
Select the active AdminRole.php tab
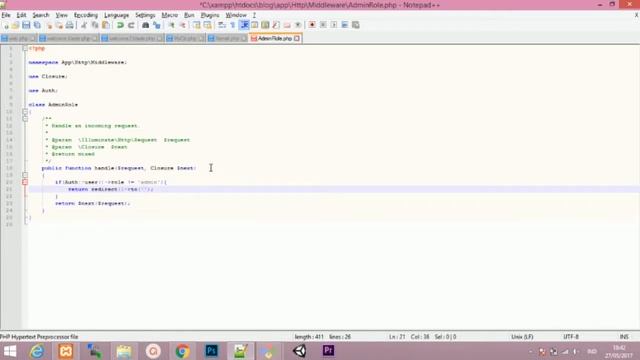point(275,38)
